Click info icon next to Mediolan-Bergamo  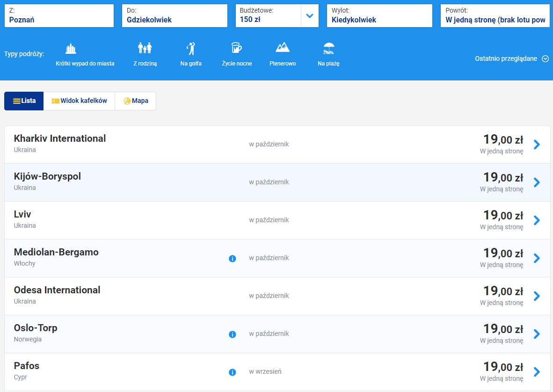(233, 258)
